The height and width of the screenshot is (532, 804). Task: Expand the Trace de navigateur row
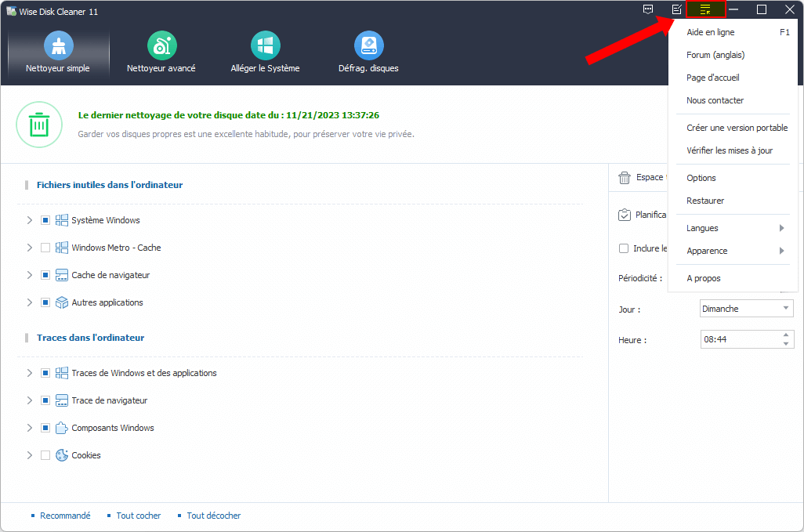(30, 400)
